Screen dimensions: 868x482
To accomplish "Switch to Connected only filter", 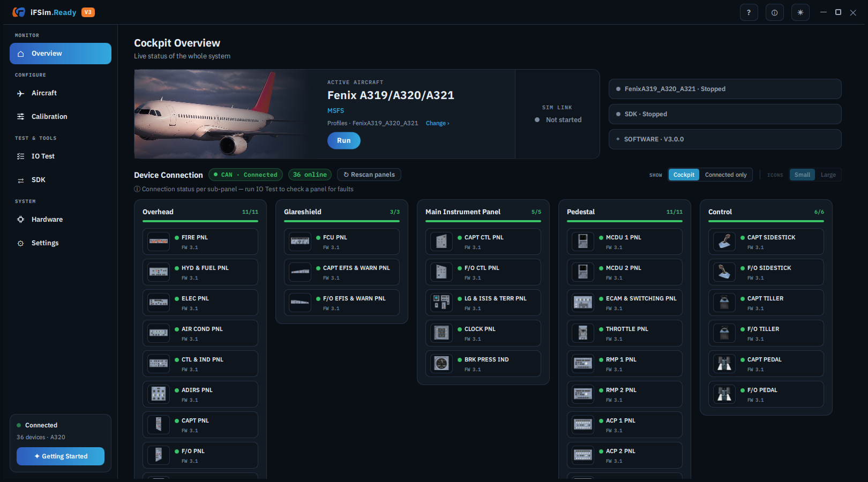I will (725, 175).
